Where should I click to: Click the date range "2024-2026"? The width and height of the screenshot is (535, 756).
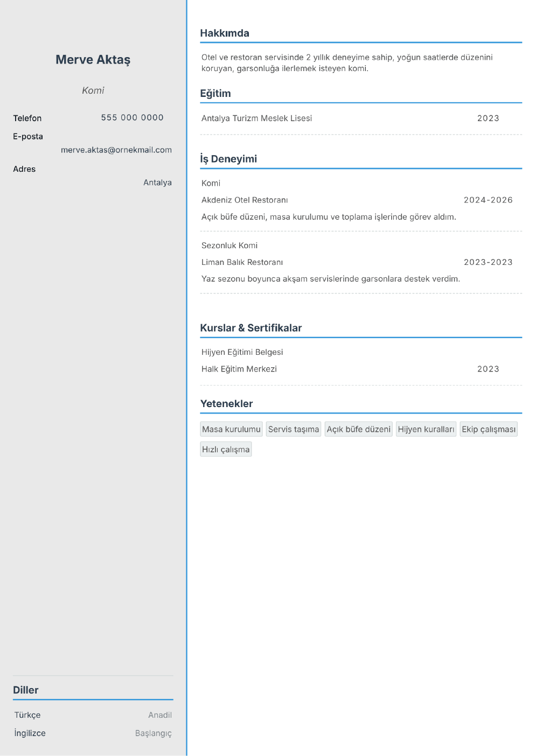point(488,200)
